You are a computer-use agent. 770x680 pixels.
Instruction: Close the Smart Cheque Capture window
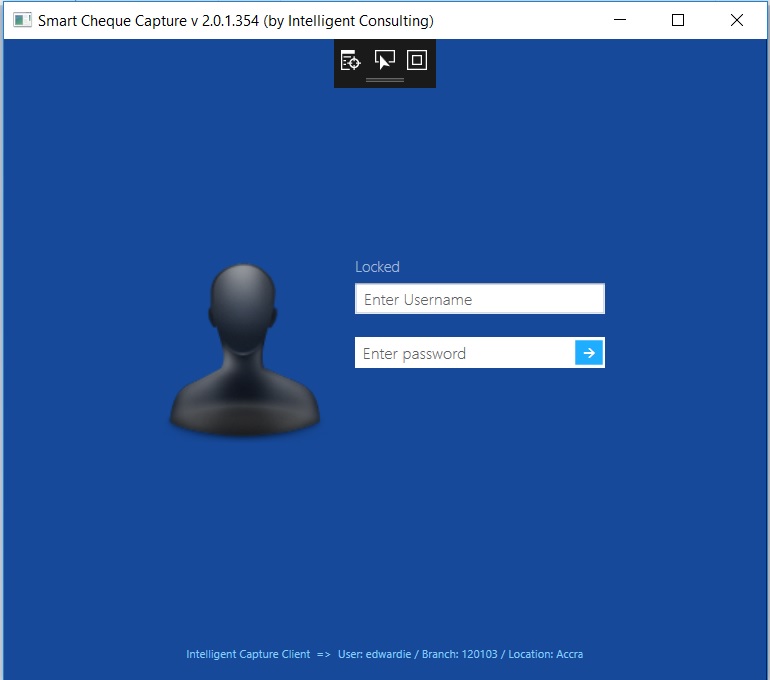coord(737,20)
